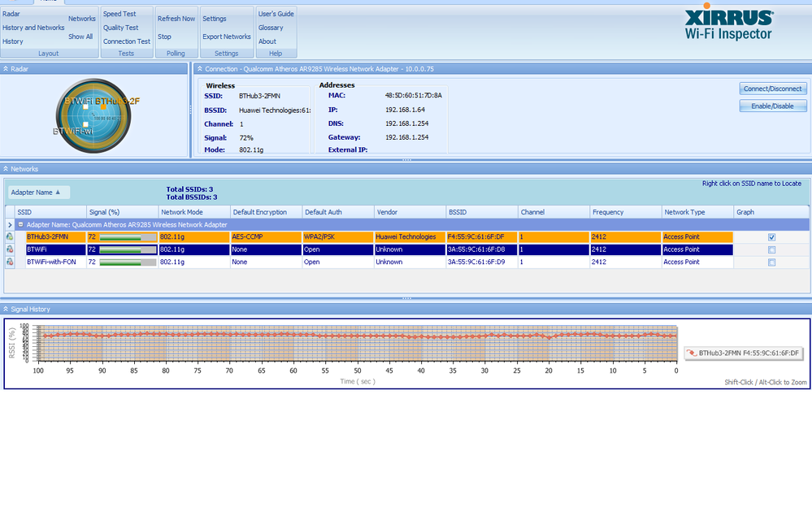
Task: Toggle Adapter Name sort grouping chip
Action: (39, 193)
